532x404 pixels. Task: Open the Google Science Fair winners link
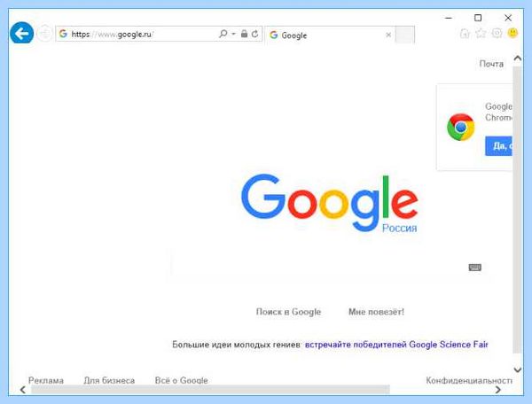pyautogui.click(x=396, y=345)
